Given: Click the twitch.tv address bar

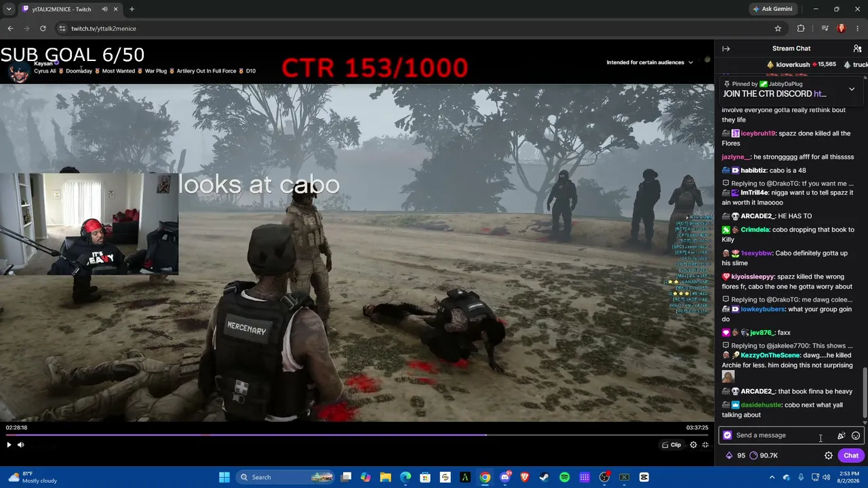Looking at the screenshot, I should click(419, 28).
